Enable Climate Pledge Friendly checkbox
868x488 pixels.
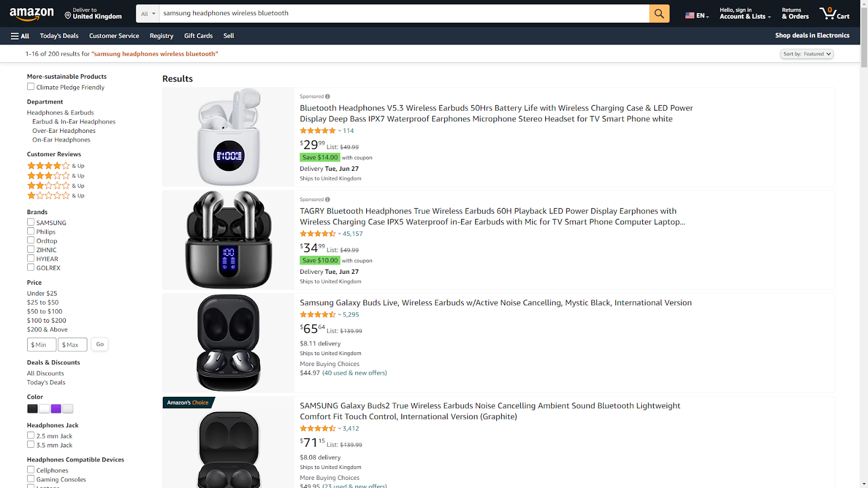pyautogui.click(x=31, y=87)
